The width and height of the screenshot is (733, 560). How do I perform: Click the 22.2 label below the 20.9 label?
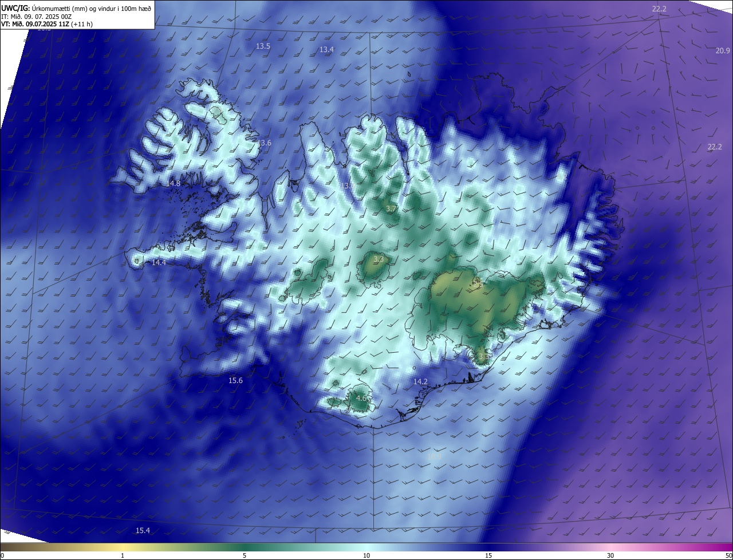[x=715, y=147]
